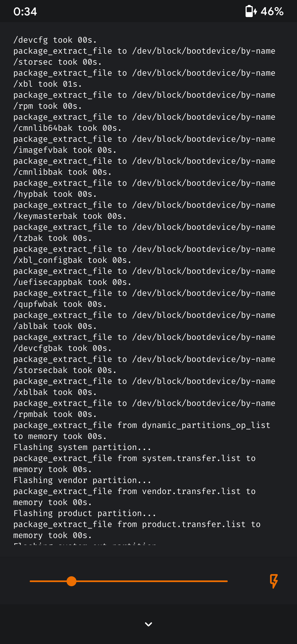Click the orange progress bar track
Viewport: 297px width, 644px height.
pos(129,581)
